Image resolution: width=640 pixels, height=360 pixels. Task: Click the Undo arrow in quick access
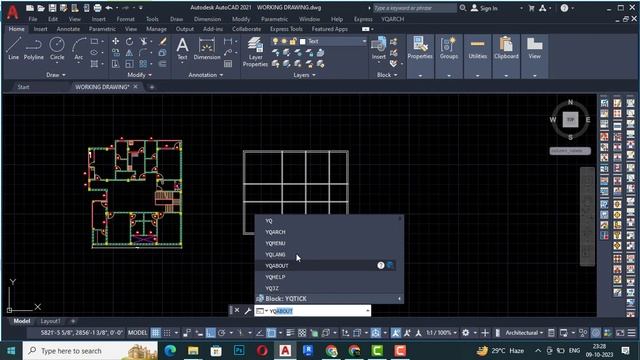[x=109, y=8]
